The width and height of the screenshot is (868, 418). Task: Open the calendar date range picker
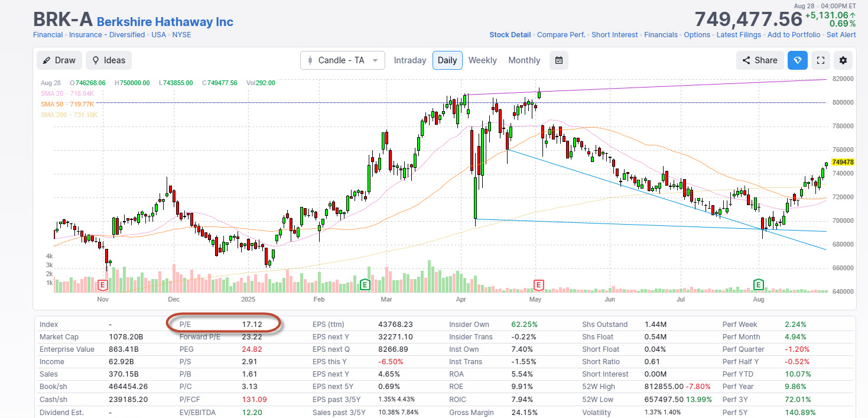click(558, 60)
